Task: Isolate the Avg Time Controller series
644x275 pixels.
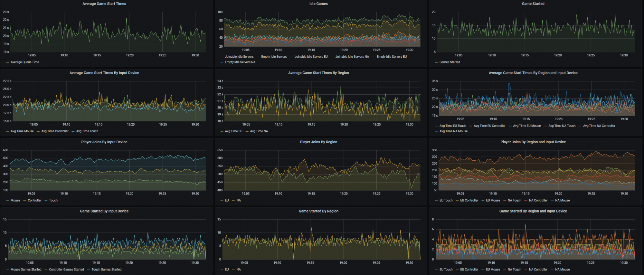Action: tap(55, 131)
